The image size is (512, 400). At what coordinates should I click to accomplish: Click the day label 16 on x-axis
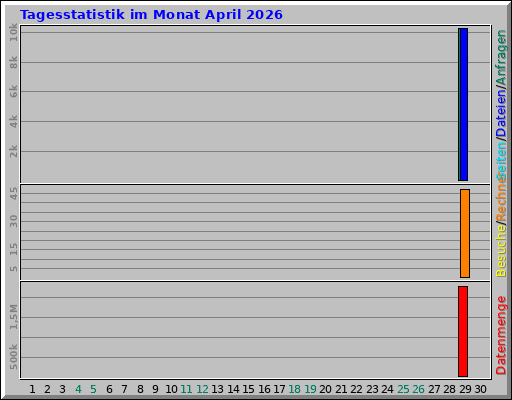coord(264,389)
